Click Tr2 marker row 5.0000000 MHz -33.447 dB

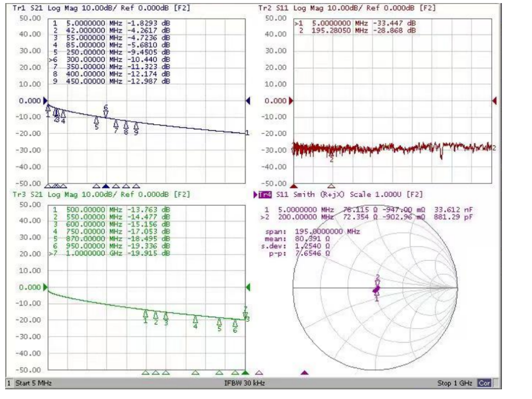pyautogui.click(x=355, y=23)
